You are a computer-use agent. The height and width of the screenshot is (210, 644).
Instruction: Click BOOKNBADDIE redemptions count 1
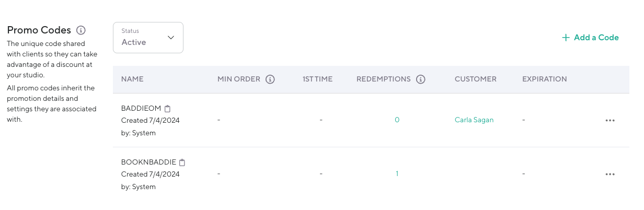coord(397,174)
